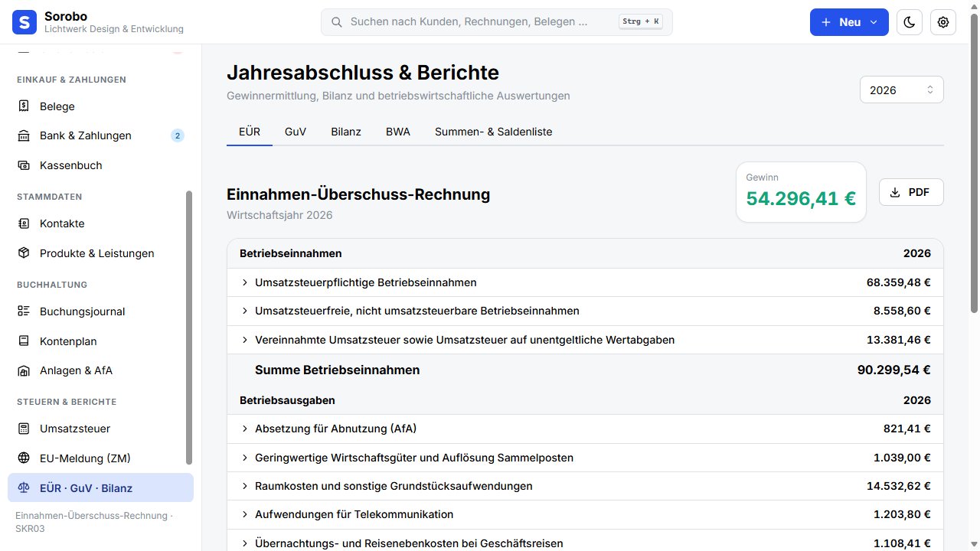Screen dimensions: 980x551
Task: Open the Neu dropdown button
Action: pos(849,22)
